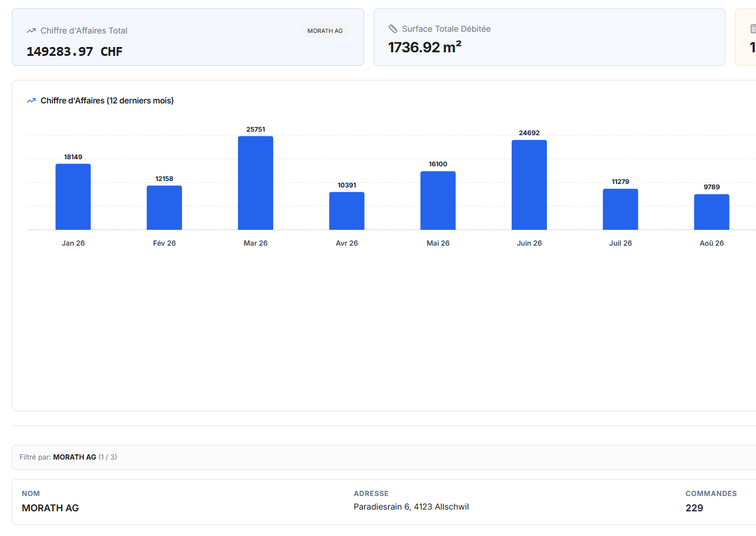Click the Chiffre d'Affaires Total card title
The image size is (756, 536).
coord(84,31)
